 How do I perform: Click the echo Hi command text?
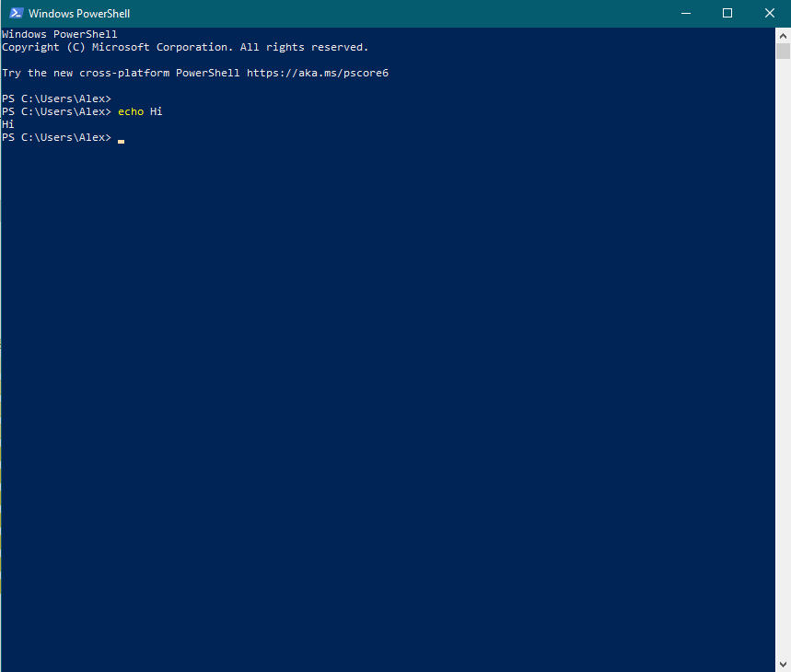pyautogui.click(x=138, y=111)
